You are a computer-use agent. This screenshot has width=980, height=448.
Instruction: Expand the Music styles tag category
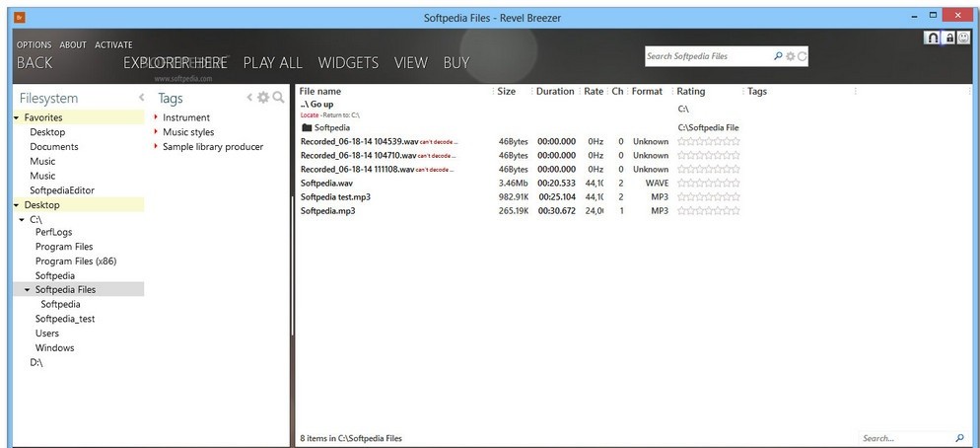[x=155, y=132]
